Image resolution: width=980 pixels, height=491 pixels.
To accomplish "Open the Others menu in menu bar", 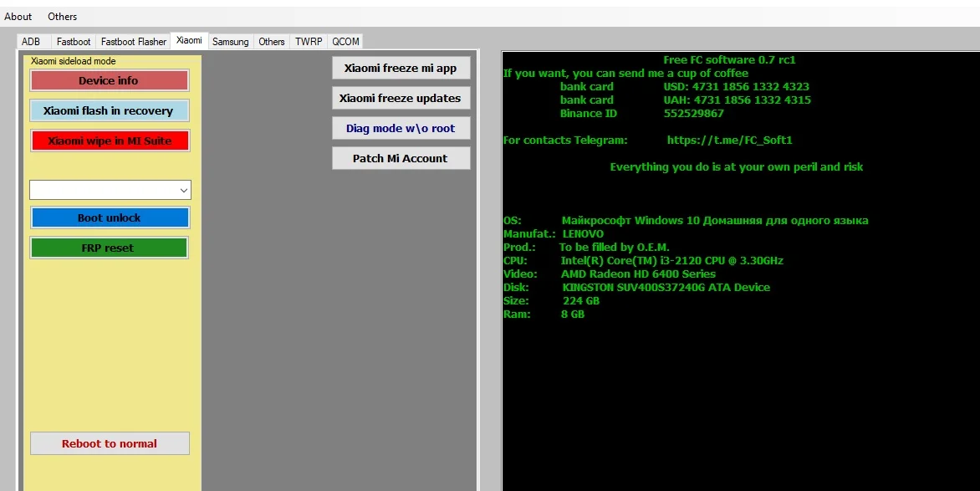I will (x=63, y=16).
